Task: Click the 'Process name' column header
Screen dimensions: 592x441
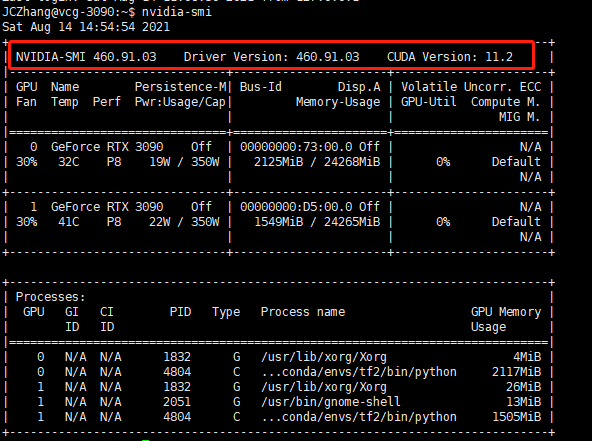Action: pyautogui.click(x=303, y=312)
